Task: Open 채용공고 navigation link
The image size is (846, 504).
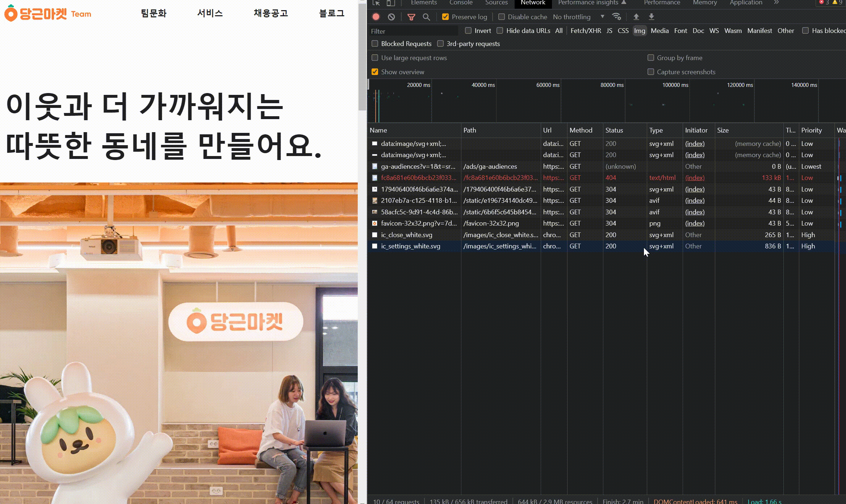Action: [x=271, y=13]
